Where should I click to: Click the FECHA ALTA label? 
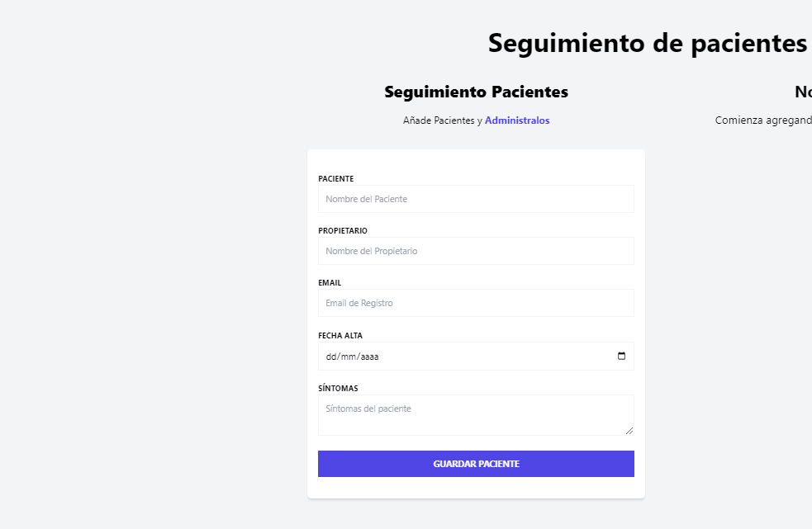click(x=340, y=335)
